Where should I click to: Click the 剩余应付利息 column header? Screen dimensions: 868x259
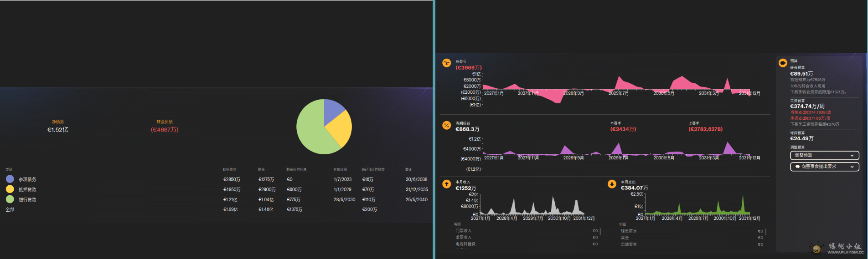[296, 169]
